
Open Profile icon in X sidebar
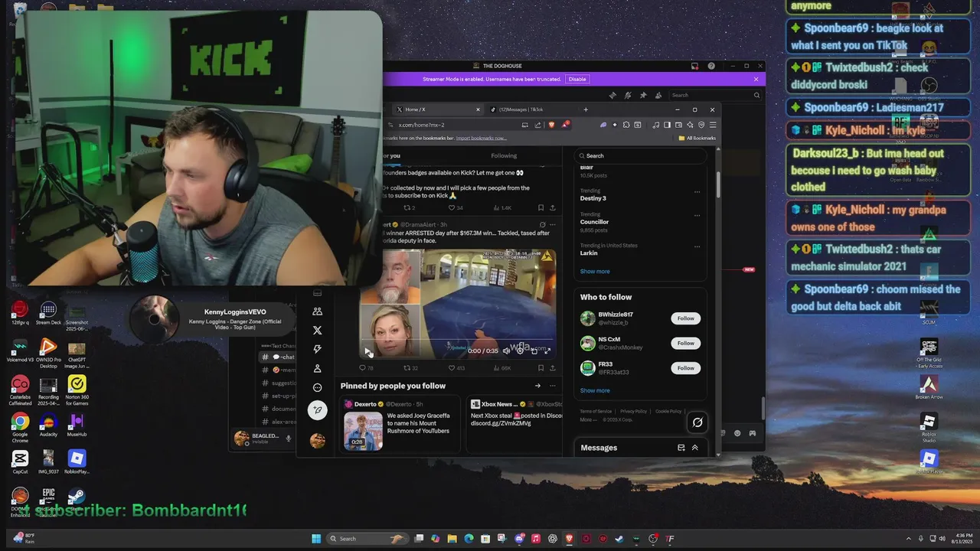(317, 368)
